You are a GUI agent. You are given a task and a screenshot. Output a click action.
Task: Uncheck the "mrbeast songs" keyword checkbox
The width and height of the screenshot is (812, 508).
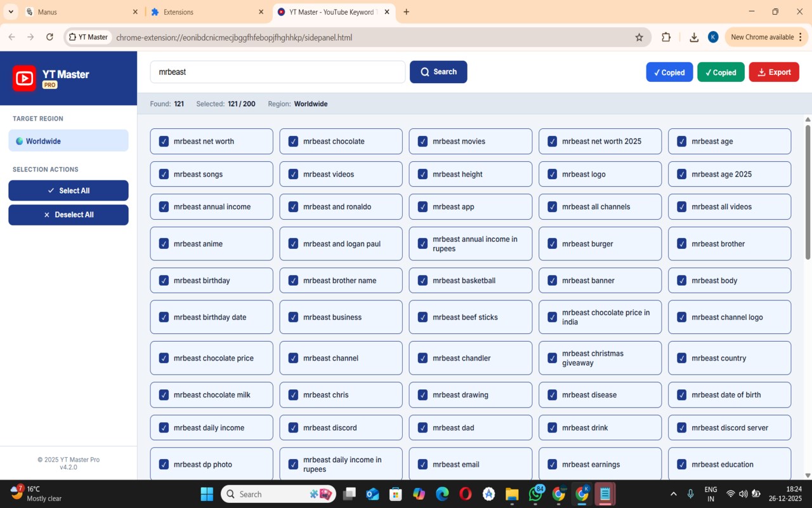click(164, 174)
